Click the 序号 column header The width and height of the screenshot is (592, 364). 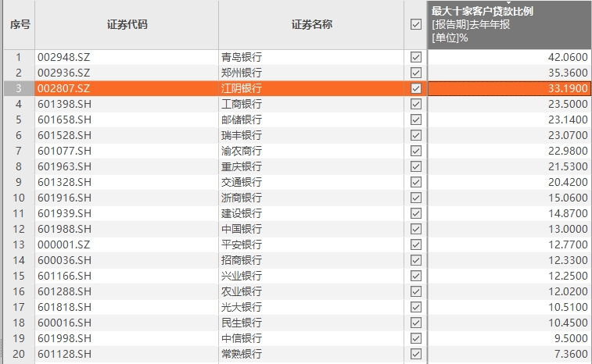[x=20, y=25]
